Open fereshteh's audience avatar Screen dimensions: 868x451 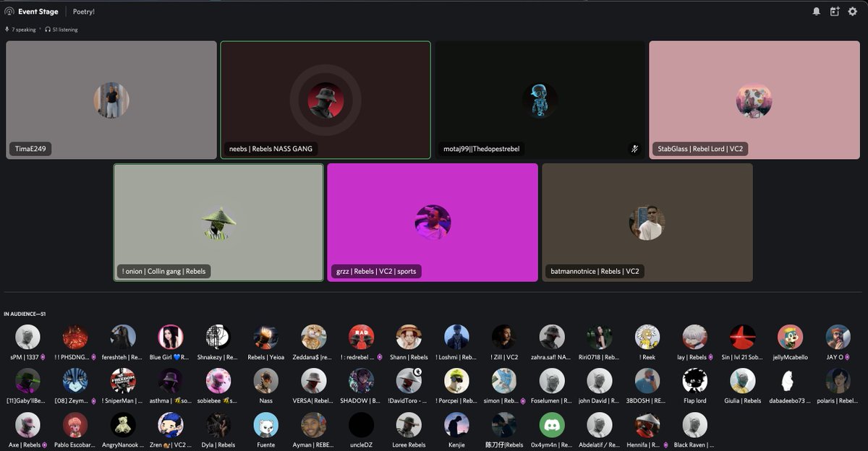[x=123, y=337]
